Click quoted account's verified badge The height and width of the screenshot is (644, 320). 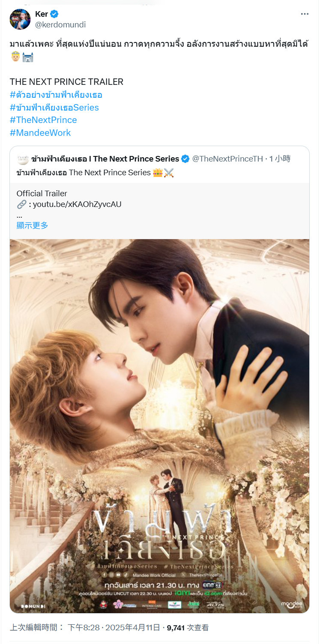[185, 159]
